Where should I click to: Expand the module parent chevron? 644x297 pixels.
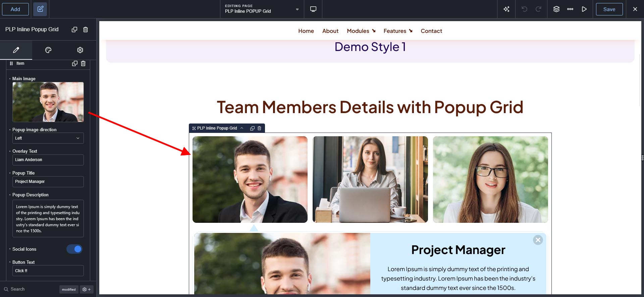tap(242, 128)
